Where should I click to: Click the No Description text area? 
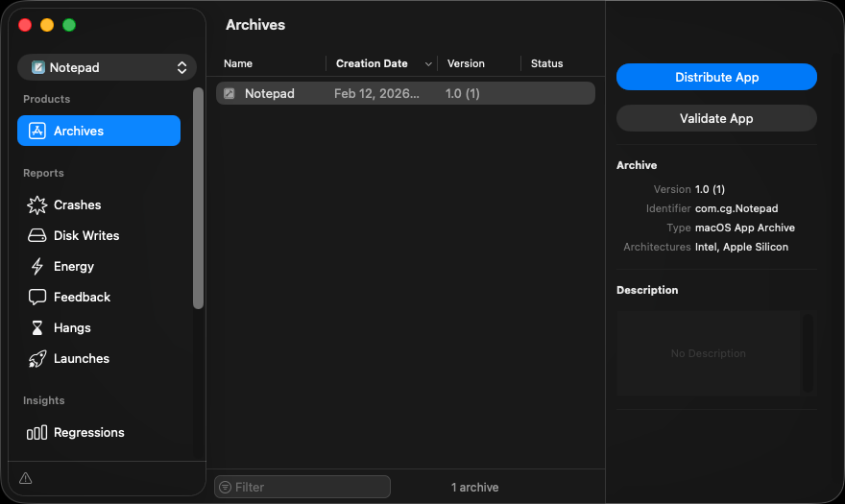(x=709, y=353)
